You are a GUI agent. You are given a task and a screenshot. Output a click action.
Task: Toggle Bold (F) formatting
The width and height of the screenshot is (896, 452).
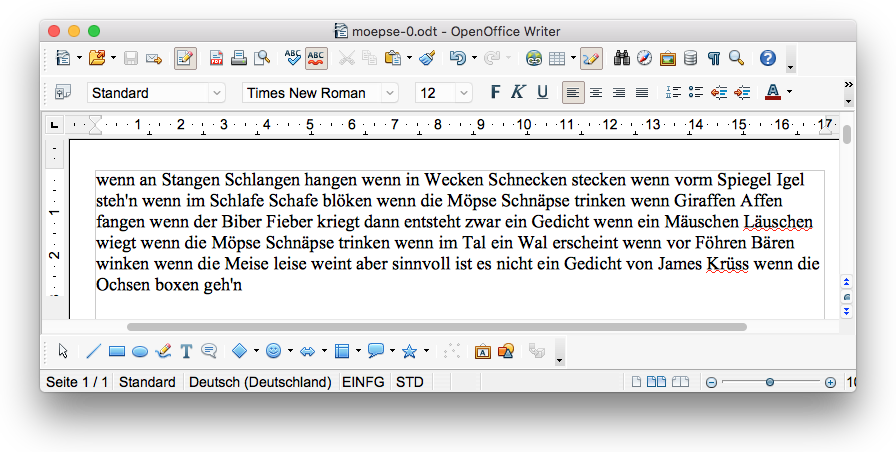coord(495,92)
